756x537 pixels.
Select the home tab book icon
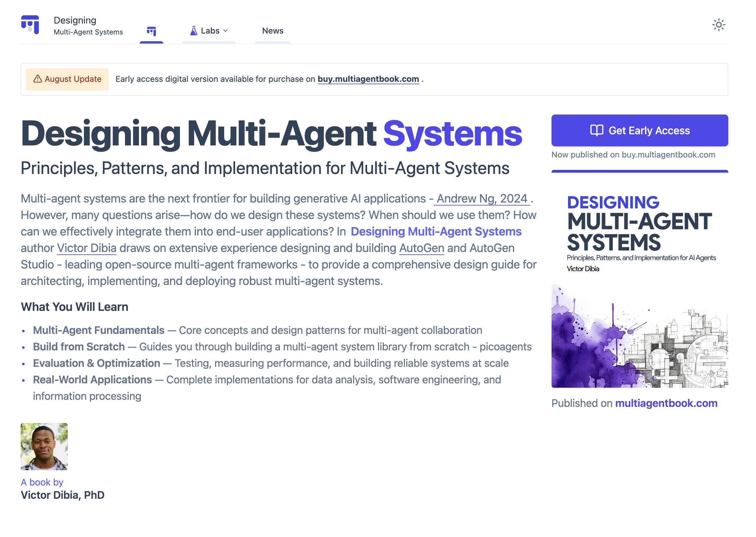151,32
